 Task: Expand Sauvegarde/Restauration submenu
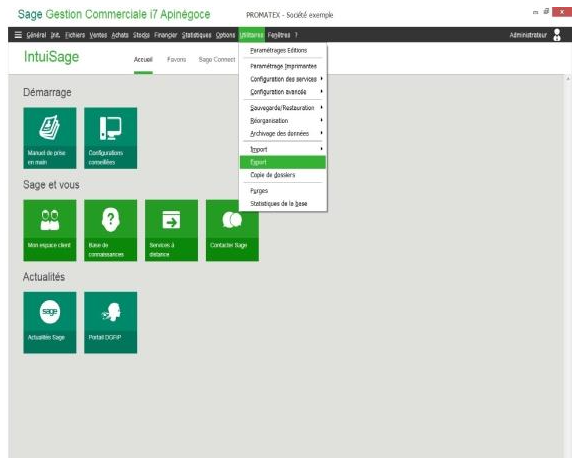tap(283, 107)
